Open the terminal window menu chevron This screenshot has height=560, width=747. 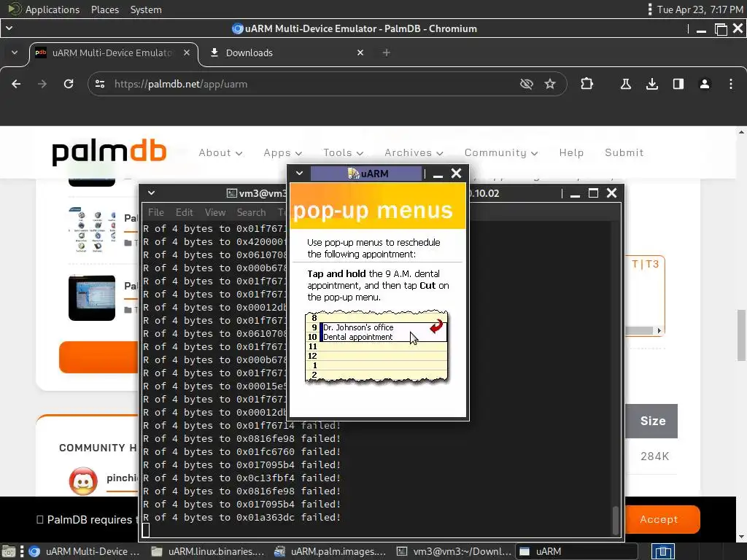pyautogui.click(x=151, y=192)
